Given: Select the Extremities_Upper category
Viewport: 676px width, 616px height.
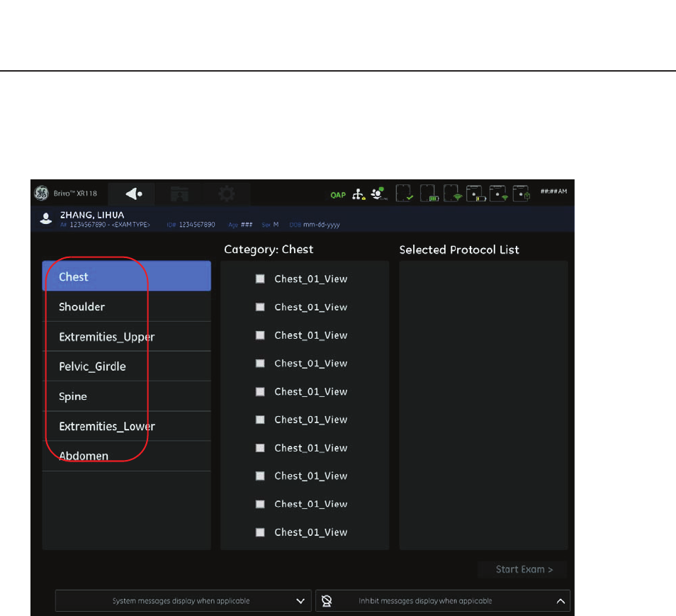Looking at the screenshot, I should click(126, 337).
